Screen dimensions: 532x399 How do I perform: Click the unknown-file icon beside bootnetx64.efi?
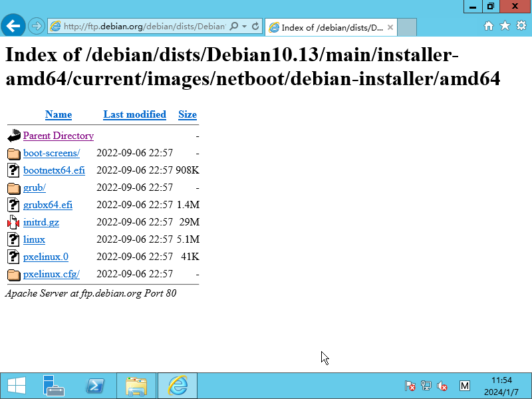(13, 170)
